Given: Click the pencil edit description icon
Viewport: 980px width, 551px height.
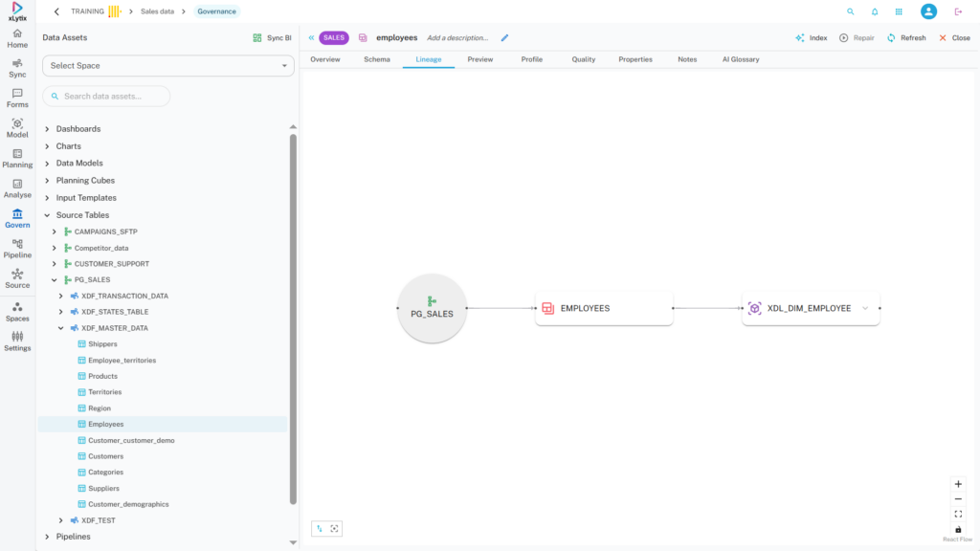Looking at the screenshot, I should pos(504,38).
